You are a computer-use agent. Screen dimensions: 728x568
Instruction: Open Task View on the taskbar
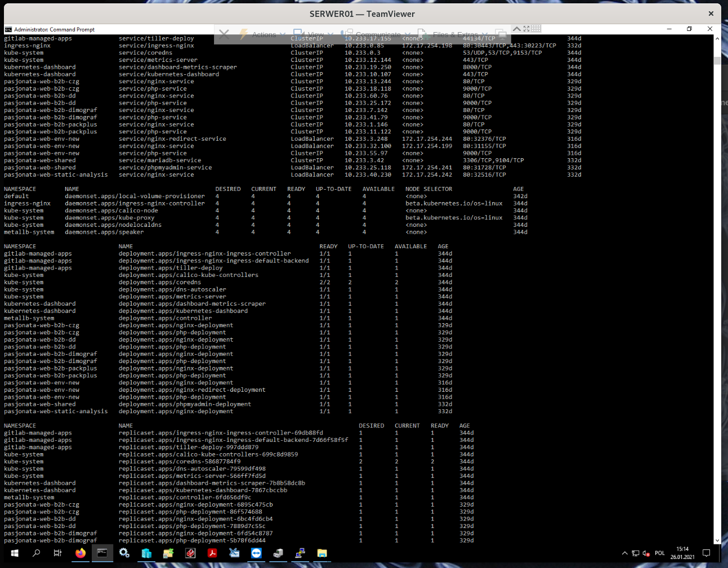coord(57,553)
